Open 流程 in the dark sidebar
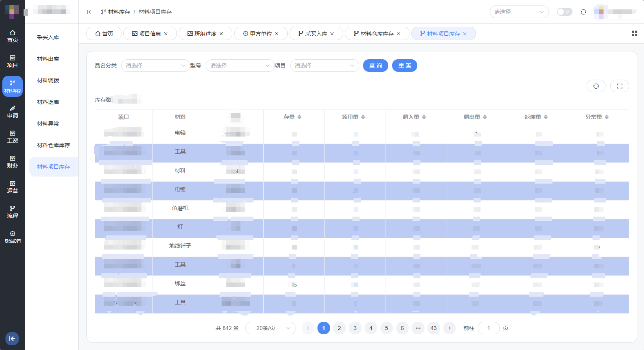 coord(13,212)
